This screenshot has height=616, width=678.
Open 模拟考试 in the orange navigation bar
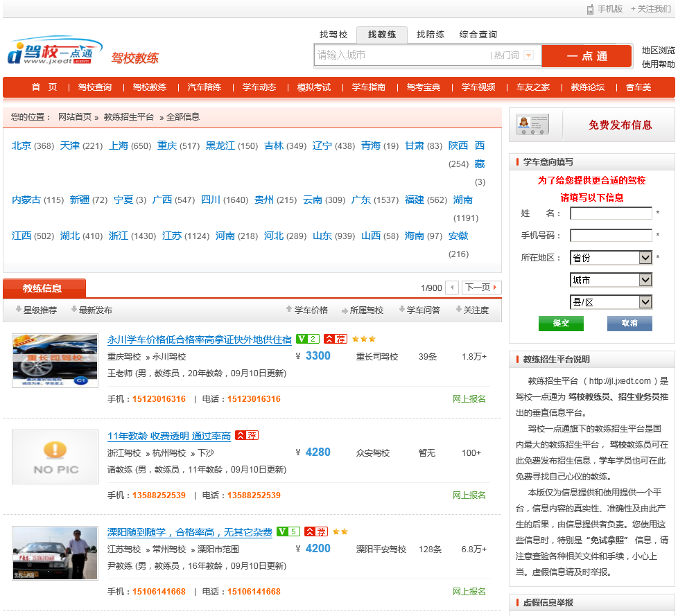pyautogui.click(x=314, y=87)
